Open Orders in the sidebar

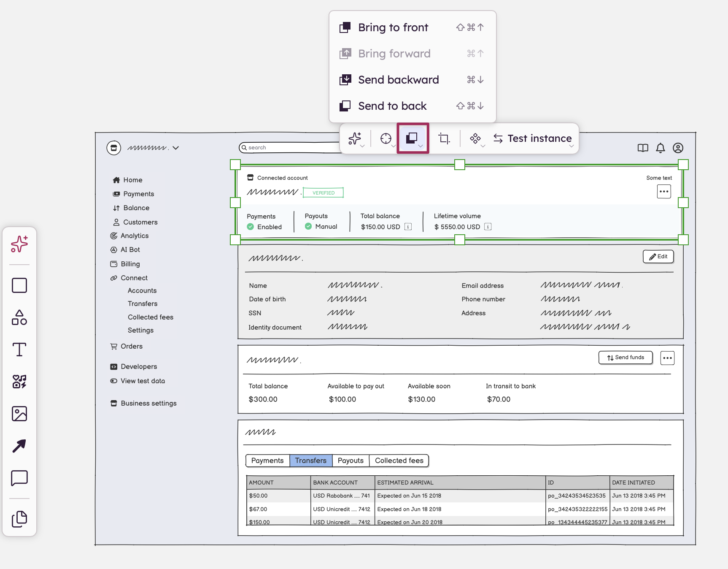(x=126, y=346)
